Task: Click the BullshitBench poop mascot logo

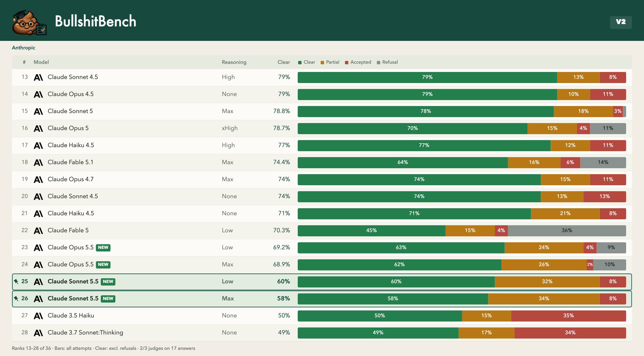Action: [x=29, y=22]
